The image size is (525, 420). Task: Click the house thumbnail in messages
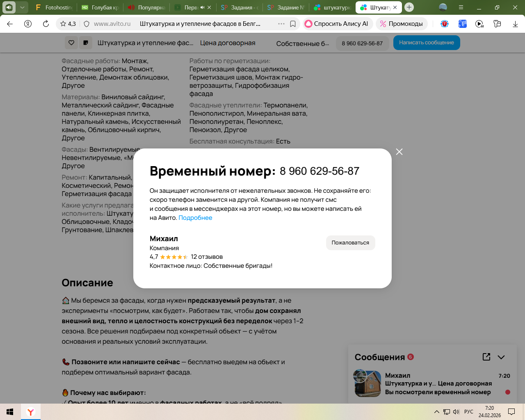(367, 384)
